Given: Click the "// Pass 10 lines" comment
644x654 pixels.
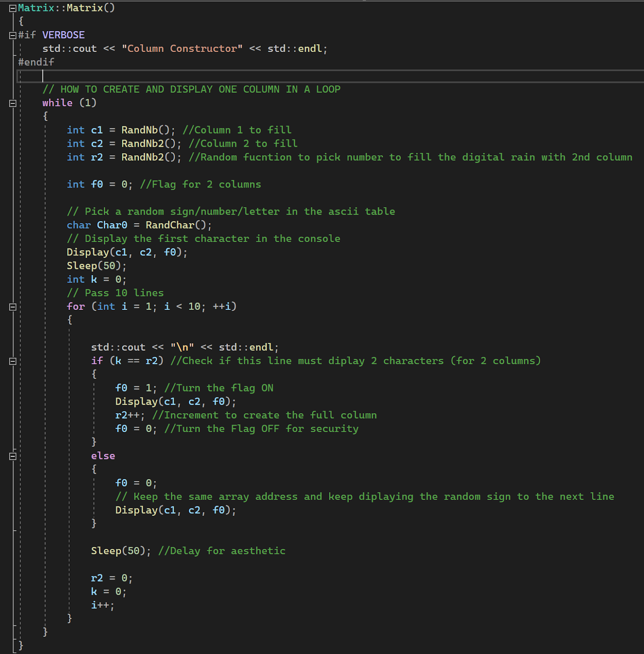Looking at the screenshot, I should [115, 293].
